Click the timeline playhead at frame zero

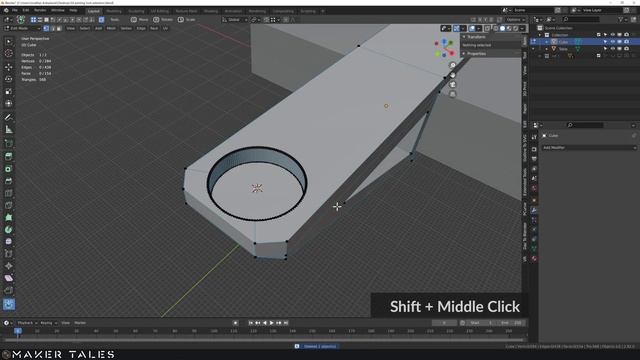18,331
